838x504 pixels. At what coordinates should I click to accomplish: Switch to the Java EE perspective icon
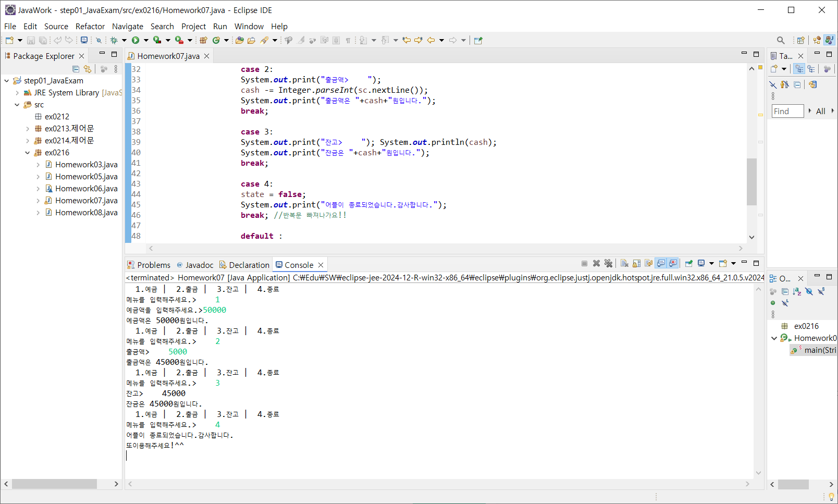point(817,40)
